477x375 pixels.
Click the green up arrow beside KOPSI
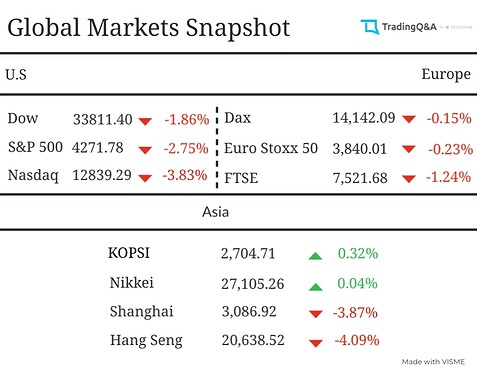(x=315, y=256)
